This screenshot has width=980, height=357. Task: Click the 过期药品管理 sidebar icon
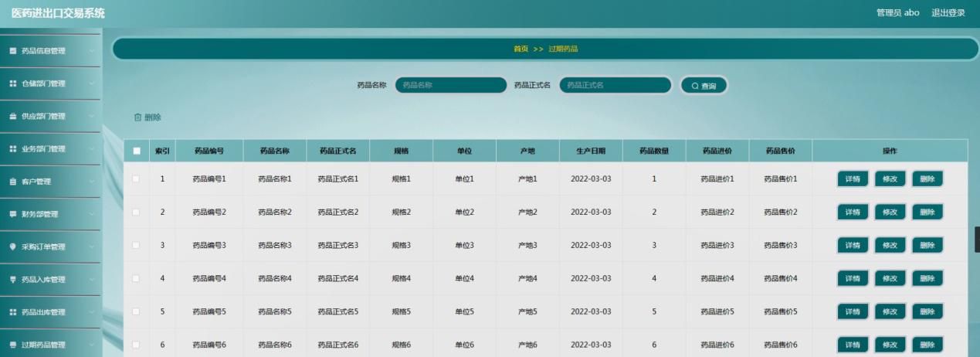pos(13,345)
